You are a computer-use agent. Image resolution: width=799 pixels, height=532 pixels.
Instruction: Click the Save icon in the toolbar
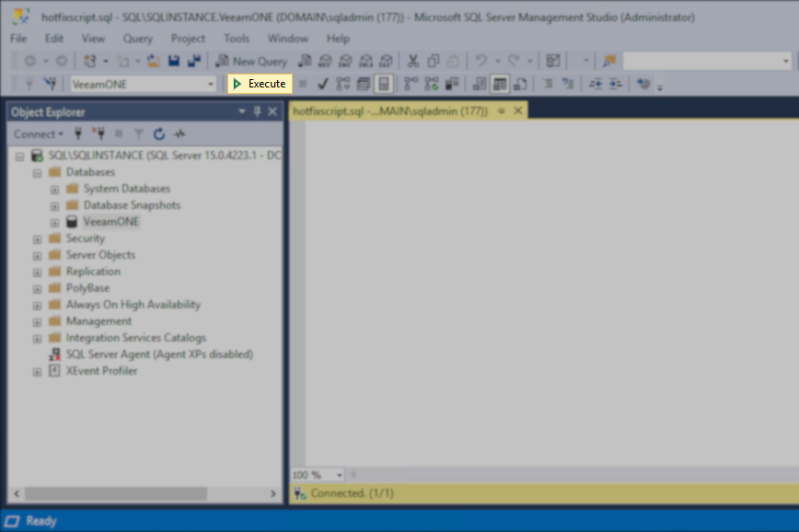[174, 61]
